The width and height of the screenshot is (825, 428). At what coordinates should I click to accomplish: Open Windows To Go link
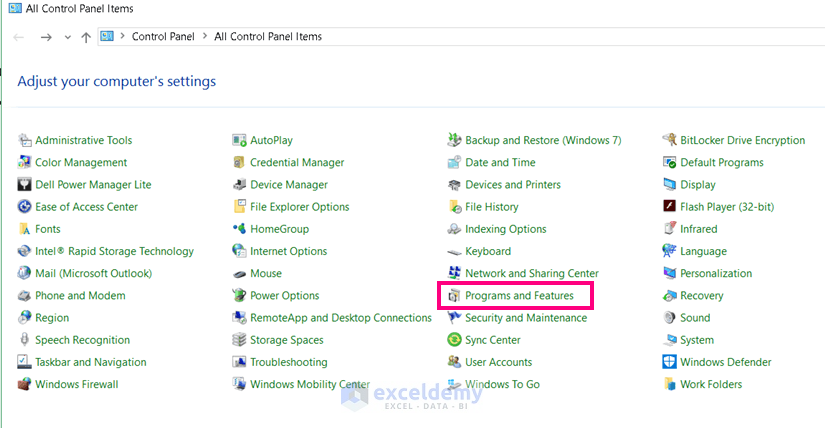pos(502,384)
